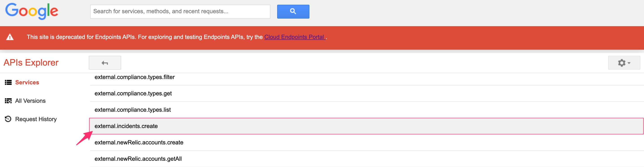
Task: Click the All Versions grid icon
Action: coord(8,101)
